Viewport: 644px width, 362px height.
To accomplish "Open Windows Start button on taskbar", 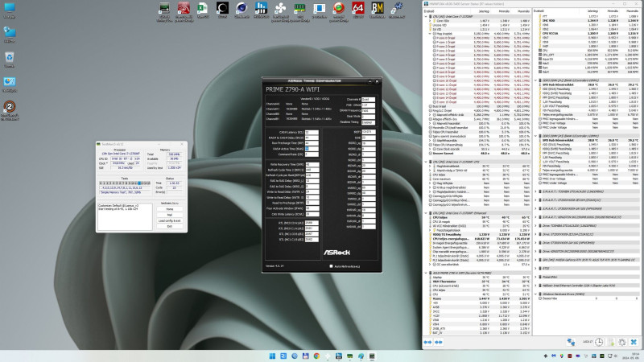I will click(x=272, y=356).
